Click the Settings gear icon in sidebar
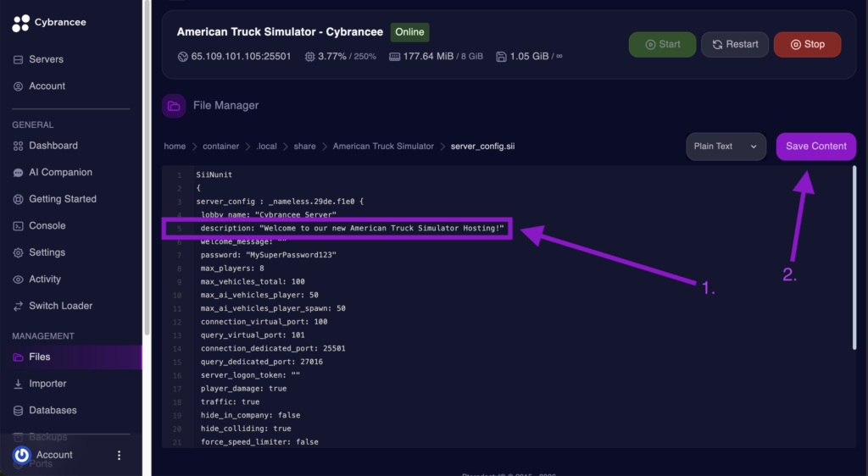Viewport: 868px width, 476px height. coord(19,252)
